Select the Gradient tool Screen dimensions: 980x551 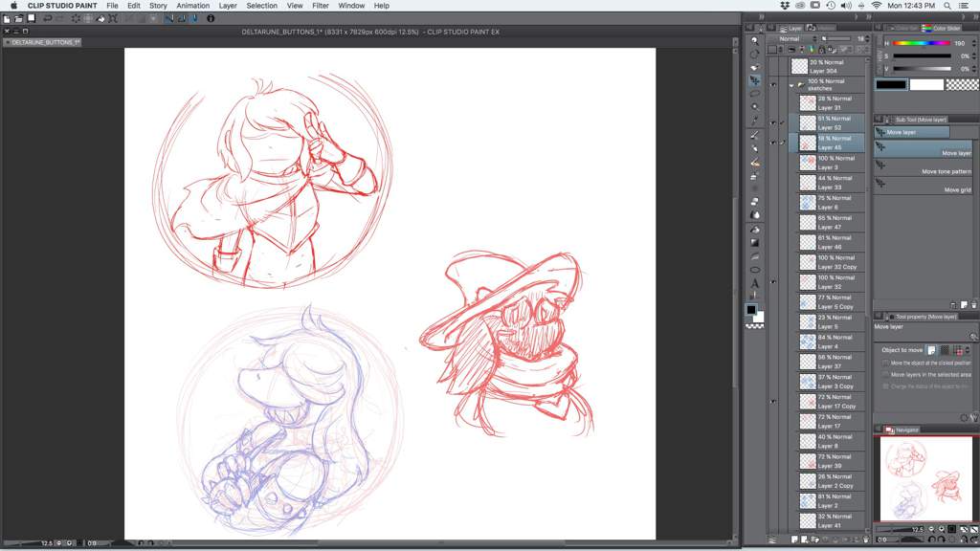[x=755, y=242]
